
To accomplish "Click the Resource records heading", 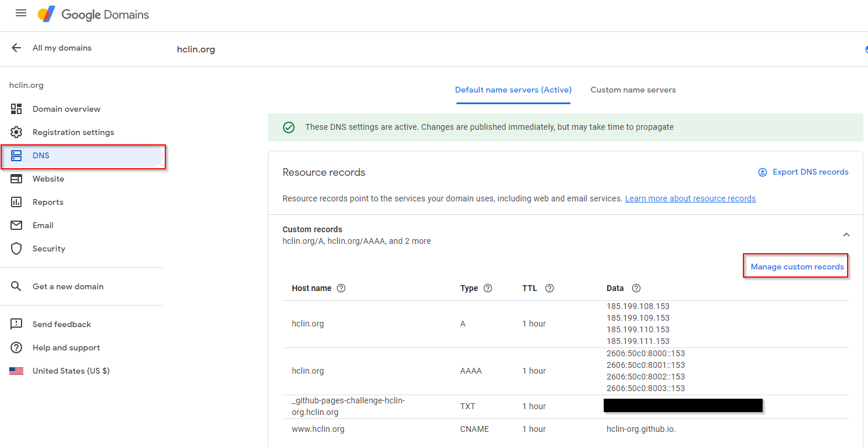I will [x=324, y=172].
